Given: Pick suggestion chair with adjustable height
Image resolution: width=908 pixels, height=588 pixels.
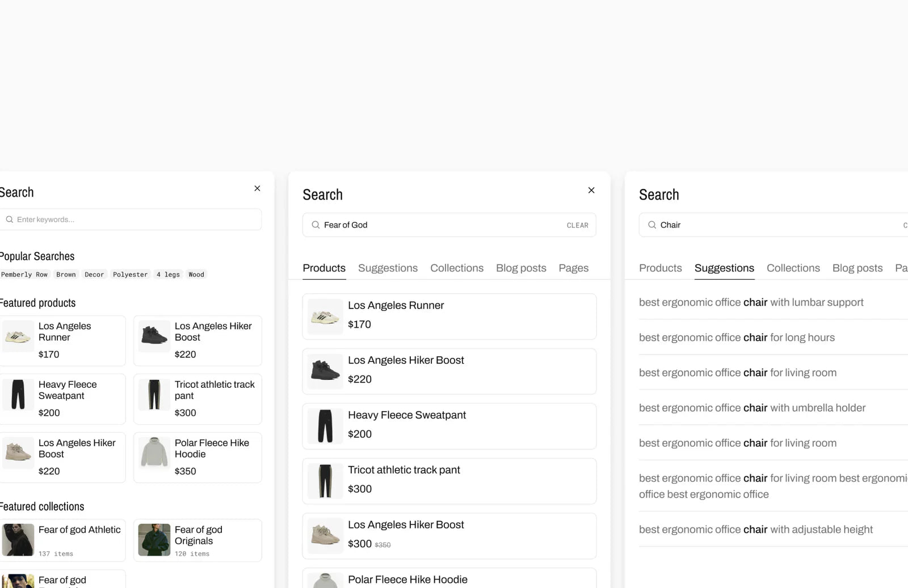Looking at the screenshot, I should [x=755, y=530].
